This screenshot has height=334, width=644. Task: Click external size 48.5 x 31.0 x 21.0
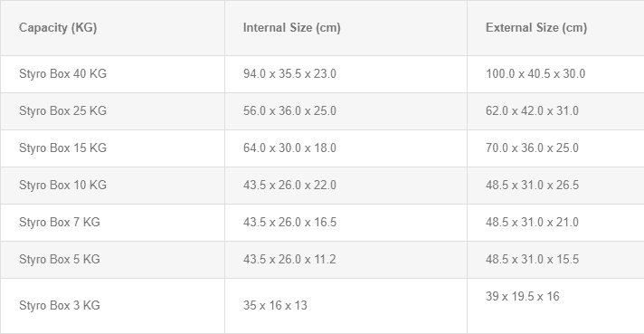click(x=532, y=223)
